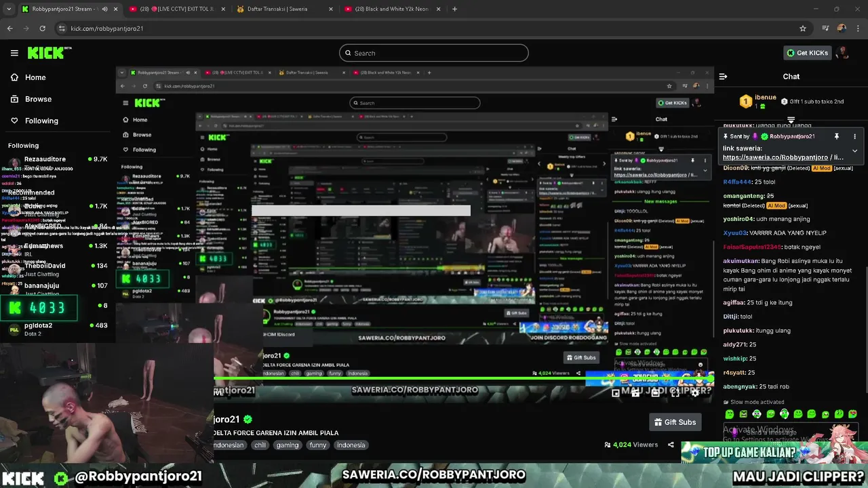
Task: Open the gaming tag
Action: (288, 445)
